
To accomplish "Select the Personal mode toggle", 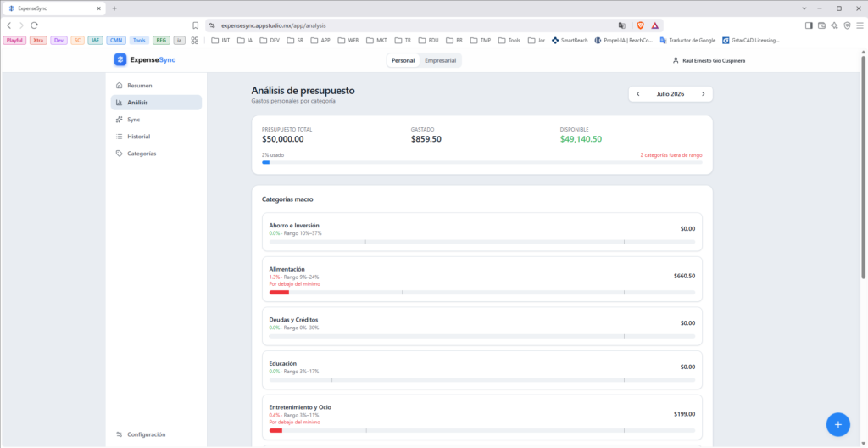I will pos(403,60).
